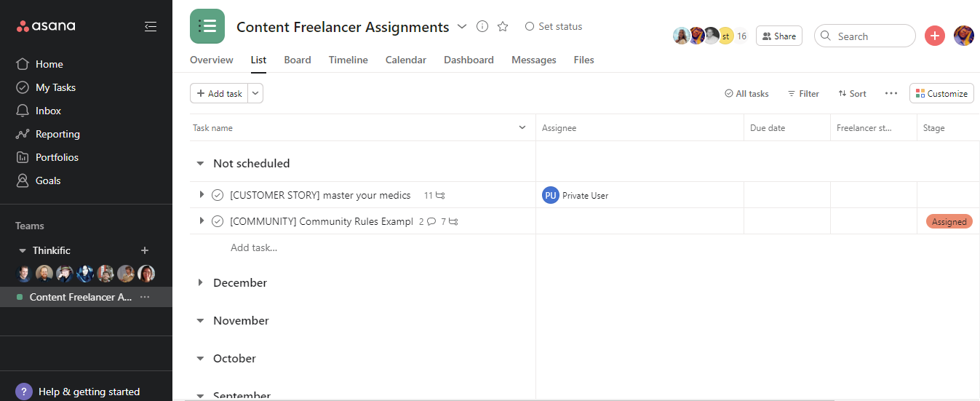Click the Assignee column header
980x401 pixels.
pyautogui.click(x=640, y=128)
